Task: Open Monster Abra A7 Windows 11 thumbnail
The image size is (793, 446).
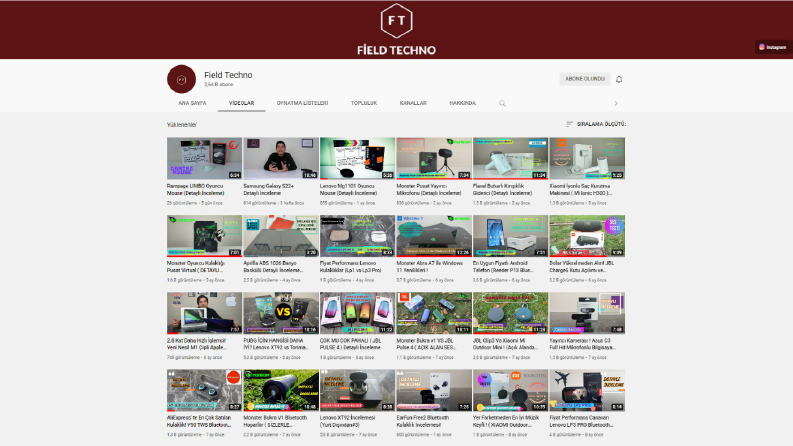Action: point(433,236)
